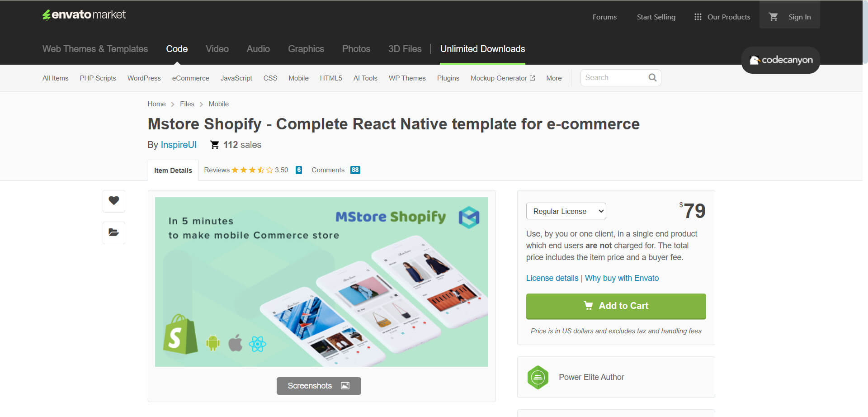Select the Video category
The width and height of the screenshot is (868, 417).
217,49
